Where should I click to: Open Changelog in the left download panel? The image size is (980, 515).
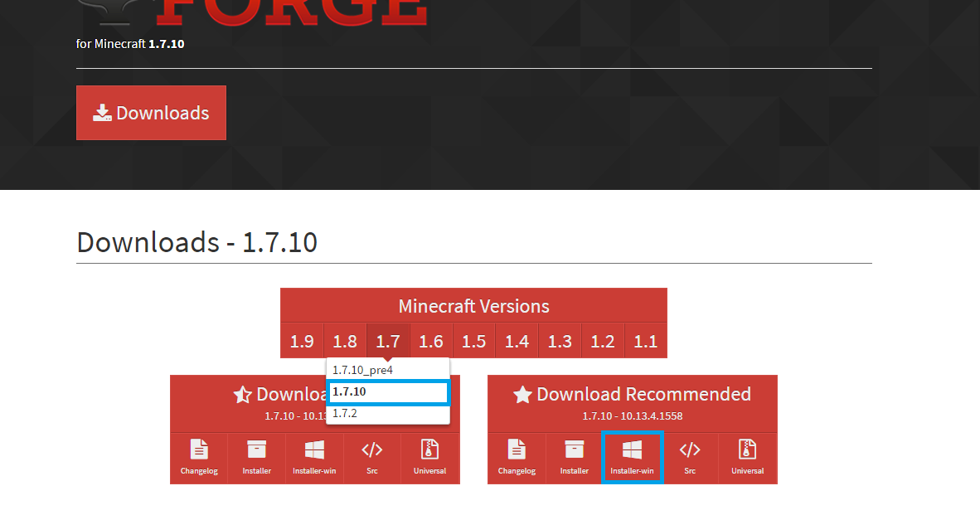199,458
